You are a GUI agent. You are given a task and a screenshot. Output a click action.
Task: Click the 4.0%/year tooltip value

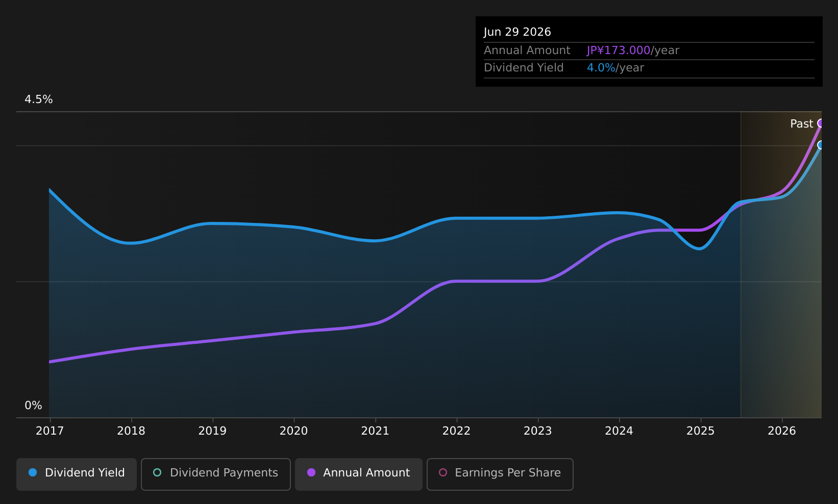[x=615, y=68]
